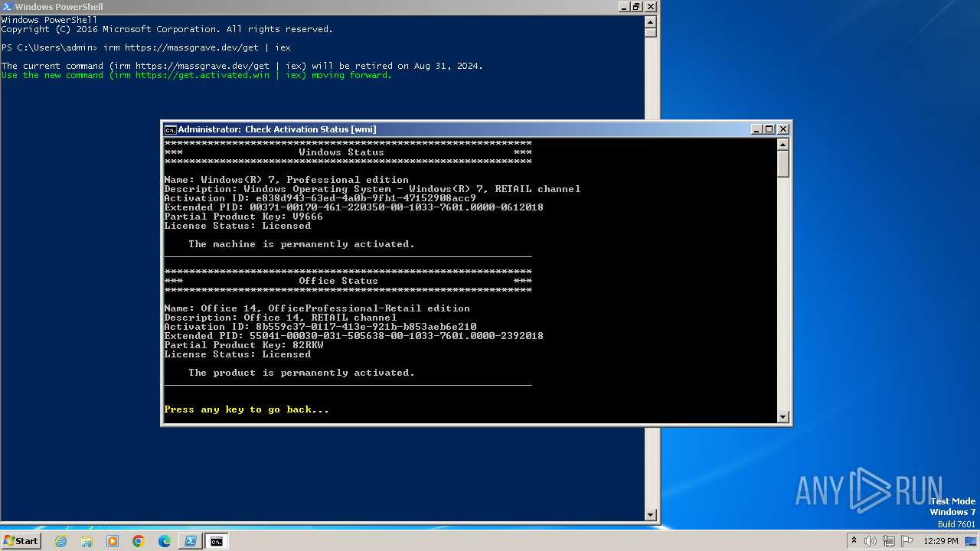Click cmd window scrollbar thumb
This screenshot has width=980, height=551.
[x=782, y=164]
